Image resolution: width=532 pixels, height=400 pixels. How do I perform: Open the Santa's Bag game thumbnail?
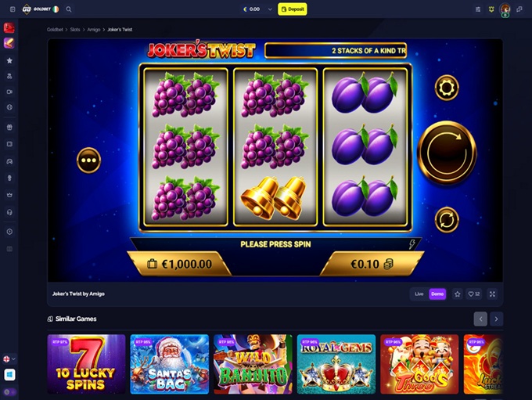click(170, 364)
